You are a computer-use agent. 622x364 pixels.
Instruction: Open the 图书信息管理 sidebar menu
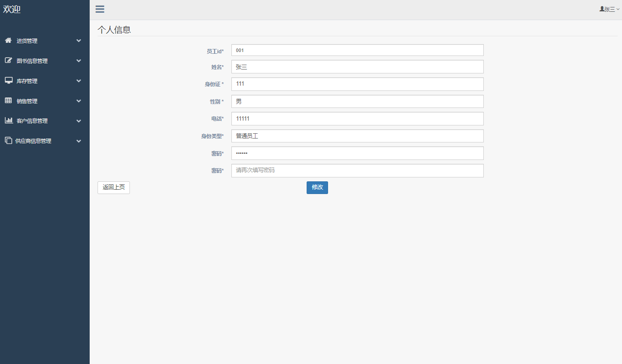pos(45,61)
